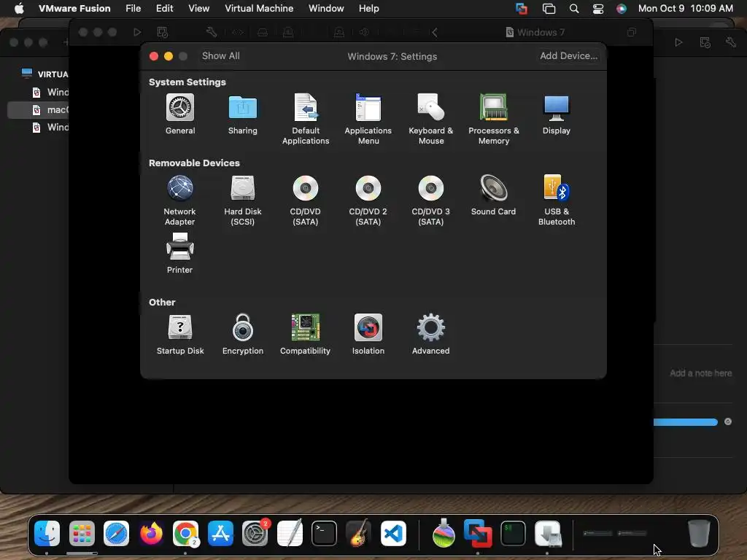Open the View menu
The width and height of the screenshot is (747, 560).
point(198,8)
